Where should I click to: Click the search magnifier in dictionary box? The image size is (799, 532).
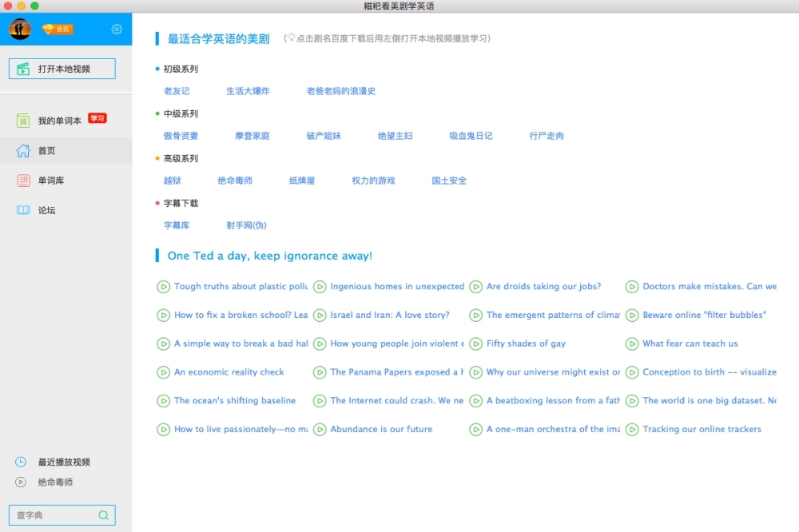(x=103, y=515)
